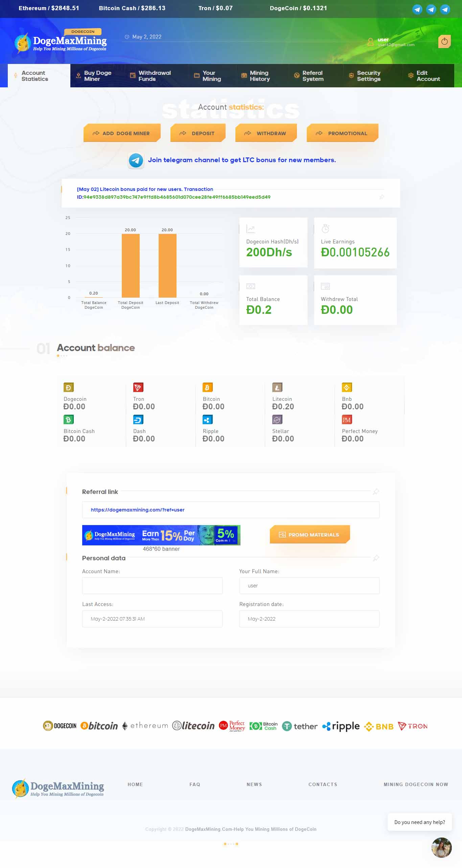
Task: Click the NEWS footer link
Action: pyautogui.click(x=254, y=784)
